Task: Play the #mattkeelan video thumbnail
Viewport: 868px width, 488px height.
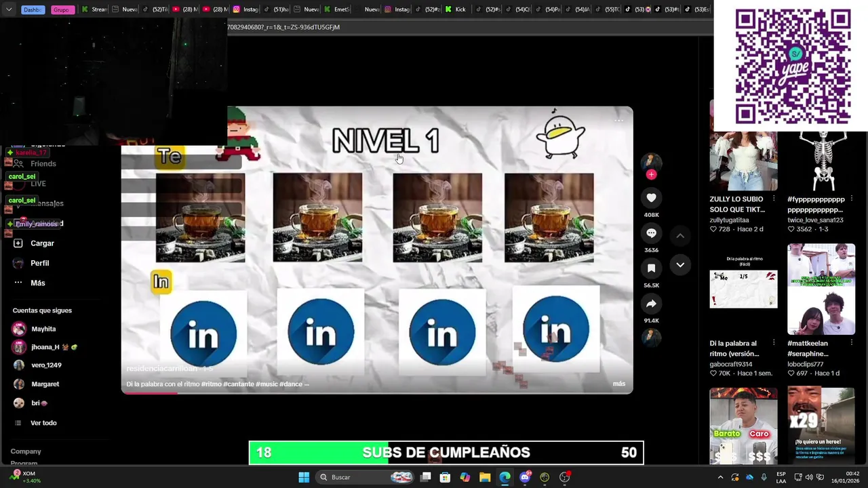Action: (x=821, y=289)
